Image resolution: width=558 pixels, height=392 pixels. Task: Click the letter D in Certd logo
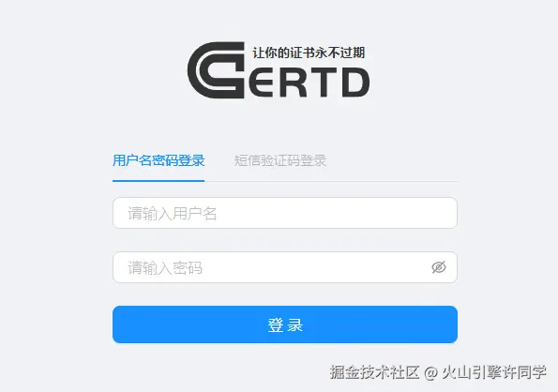[355, 83]
